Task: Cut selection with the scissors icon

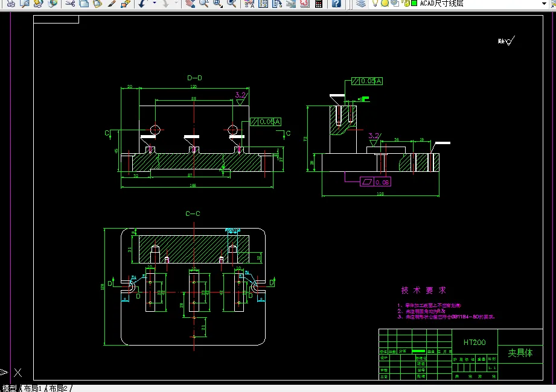Action: tap(70, 4)
